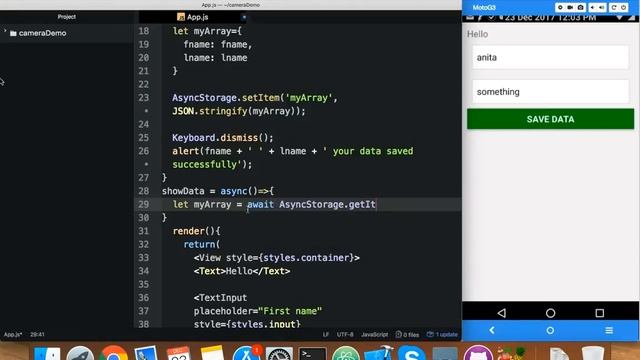The width and height of the screenshot is (640, 360).
Task: Open the Preview app icon in the dock
Action: click(x=146, y=353)
